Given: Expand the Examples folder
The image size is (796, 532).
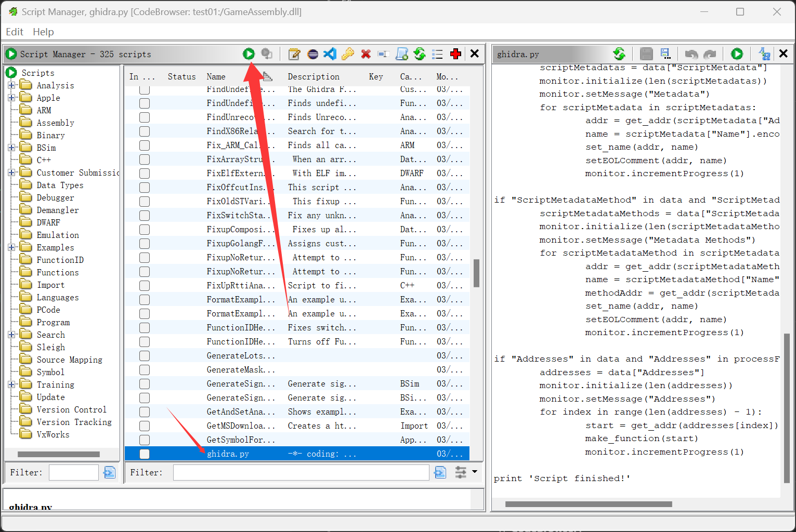Looking at the screenshot, I should 11,247.
